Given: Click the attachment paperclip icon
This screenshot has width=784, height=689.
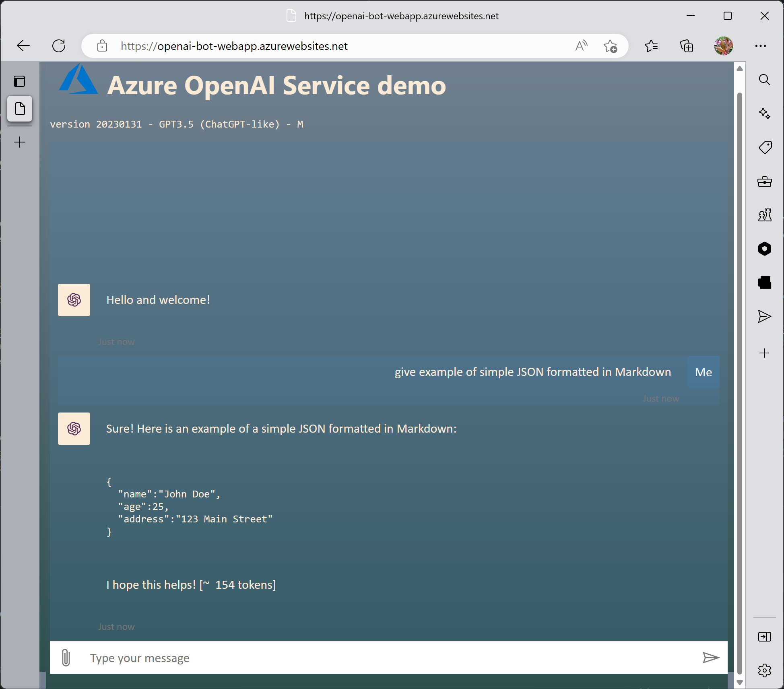Looking at the screenshot, I should tap(66, 658).
